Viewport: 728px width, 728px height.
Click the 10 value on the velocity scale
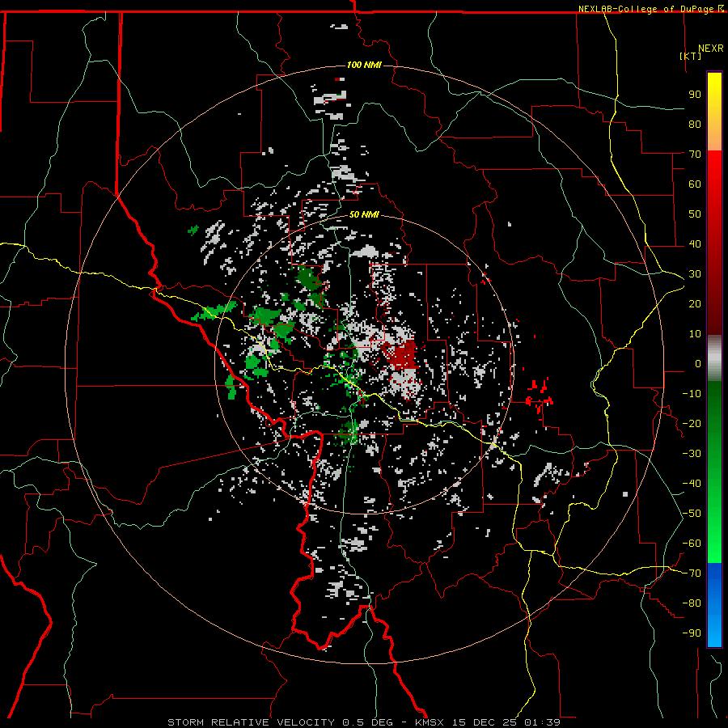pyautogui.click(x=695, y=334)
